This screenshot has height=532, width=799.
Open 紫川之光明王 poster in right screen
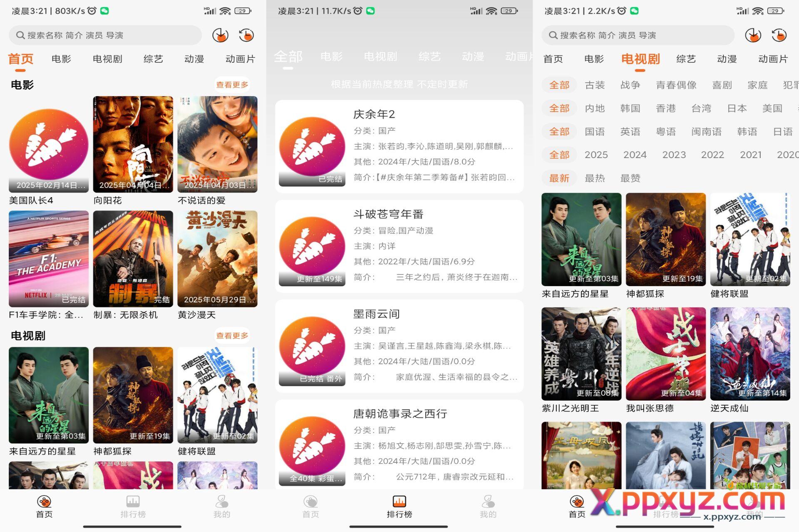(x=581, y=354)
